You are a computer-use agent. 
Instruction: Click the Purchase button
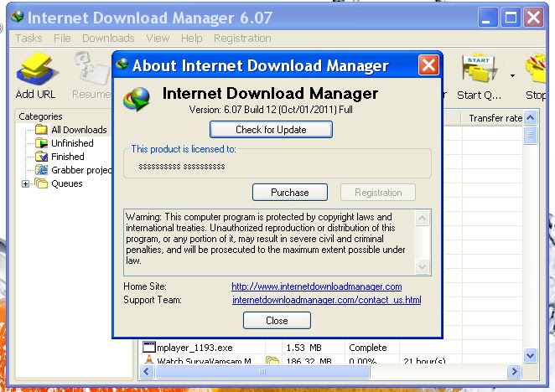click(x=290, y=192)
